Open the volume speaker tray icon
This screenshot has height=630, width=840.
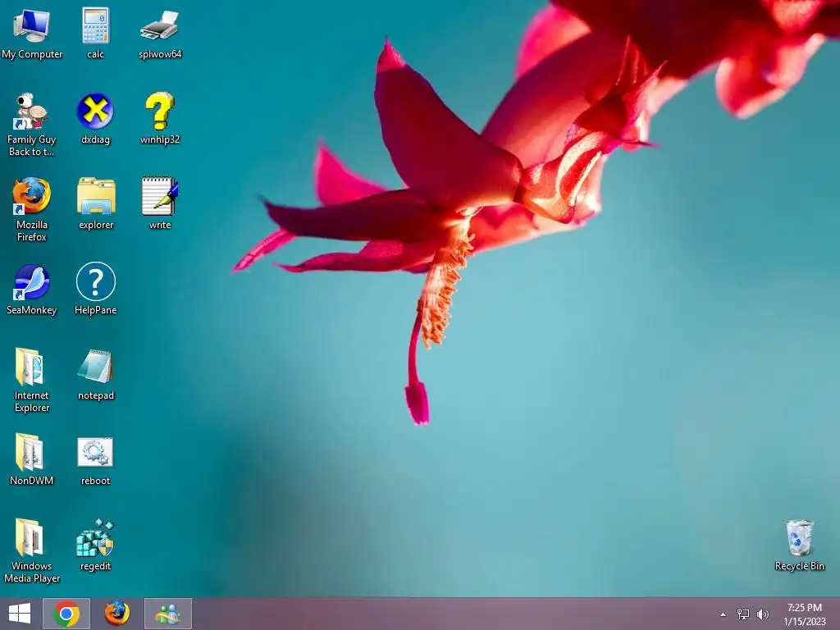tap(763, 614)
